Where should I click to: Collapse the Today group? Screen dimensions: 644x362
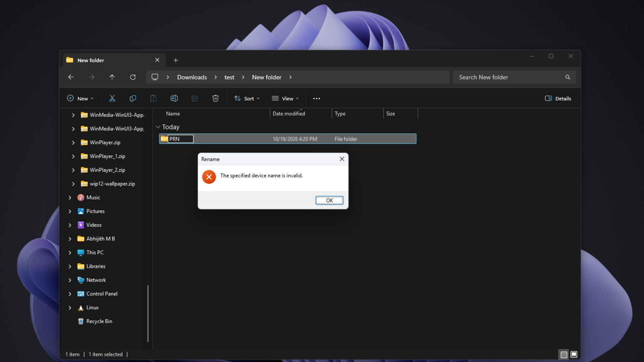tap(158, 127)
